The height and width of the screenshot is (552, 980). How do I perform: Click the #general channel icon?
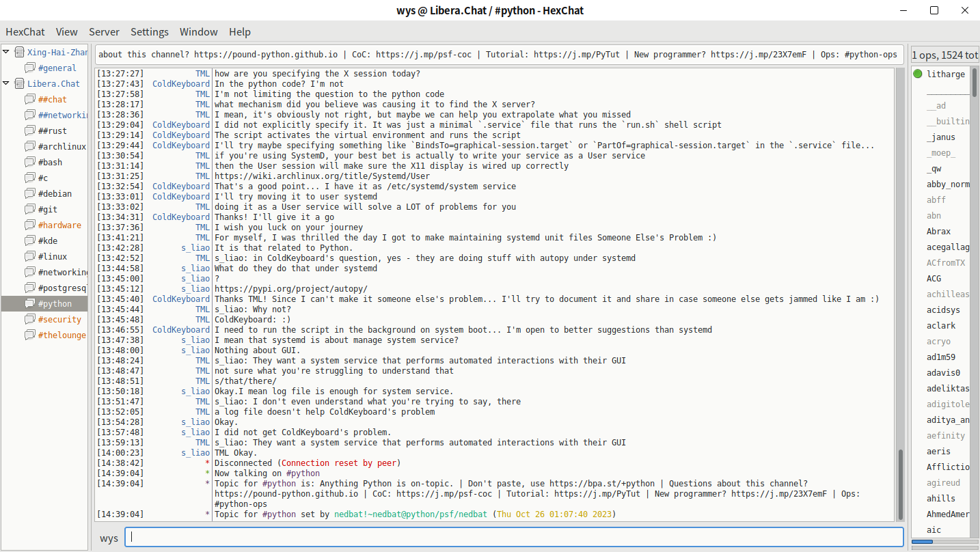point(30,68)
